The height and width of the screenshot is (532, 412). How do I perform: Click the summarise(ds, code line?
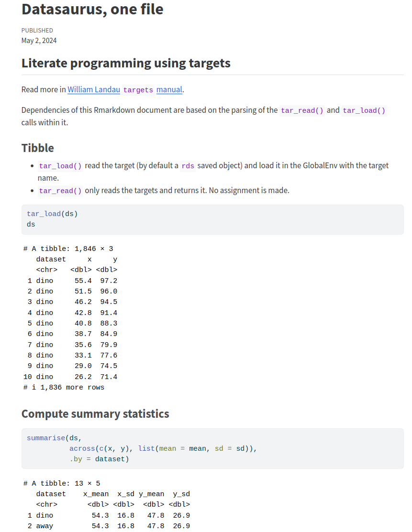54,438
